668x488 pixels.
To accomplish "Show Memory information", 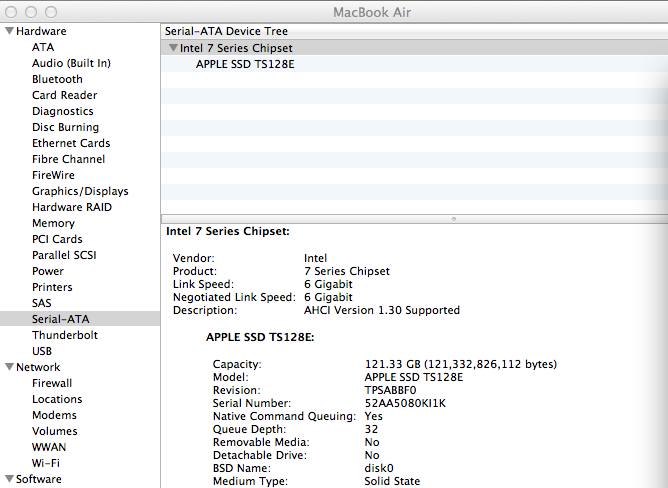I will (x=53, y=223).
